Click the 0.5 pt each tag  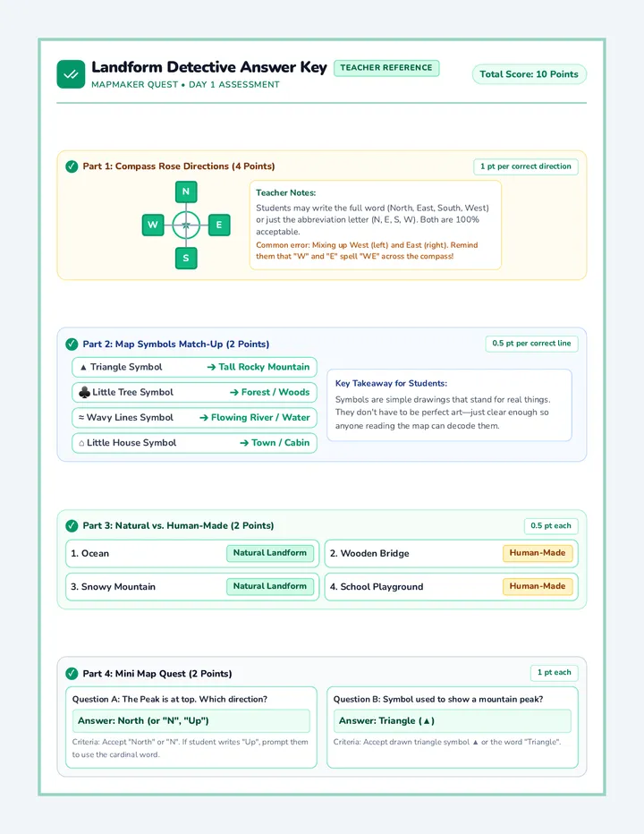coord(551,526)
